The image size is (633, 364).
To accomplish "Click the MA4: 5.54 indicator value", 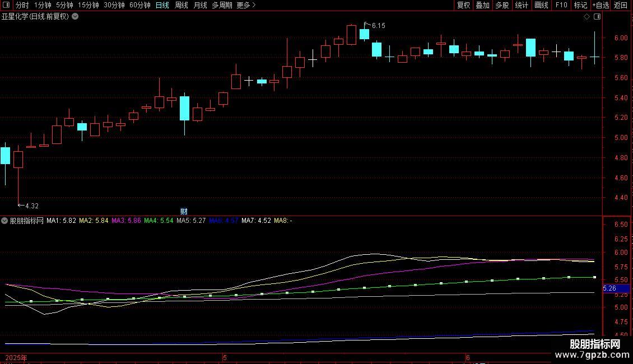I will coord(159,221).
